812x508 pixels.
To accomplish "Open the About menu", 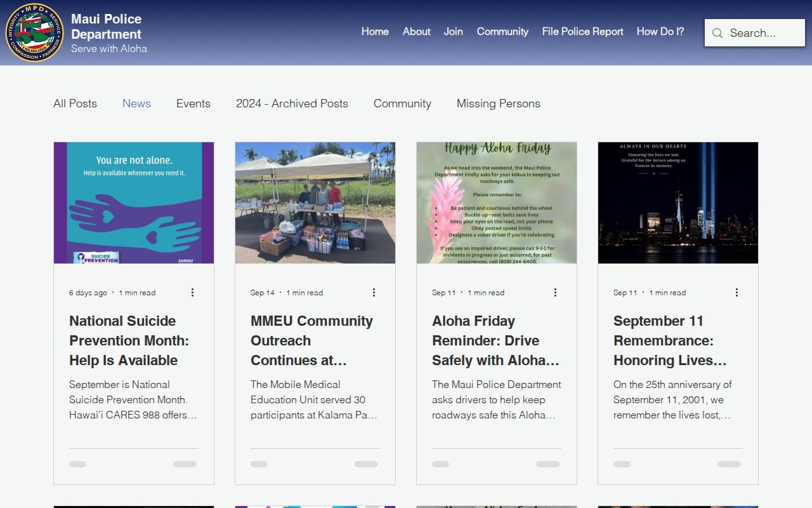I will tap(416, 31).
